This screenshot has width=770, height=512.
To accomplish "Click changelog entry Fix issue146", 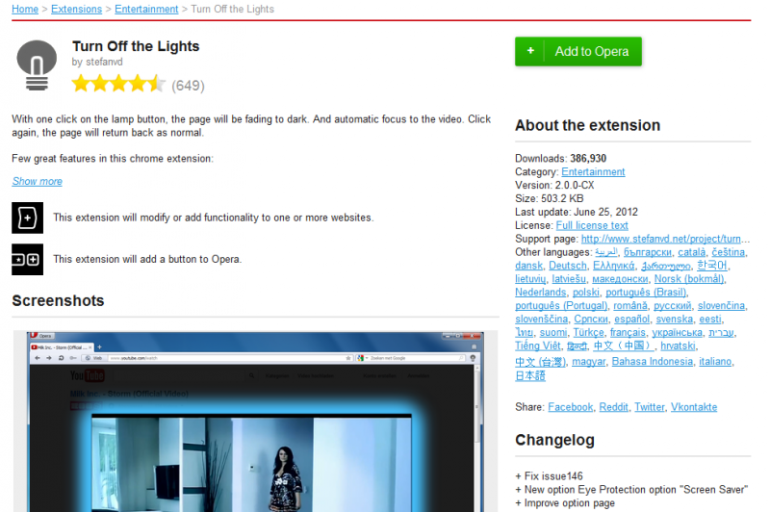I will [549, 476].
